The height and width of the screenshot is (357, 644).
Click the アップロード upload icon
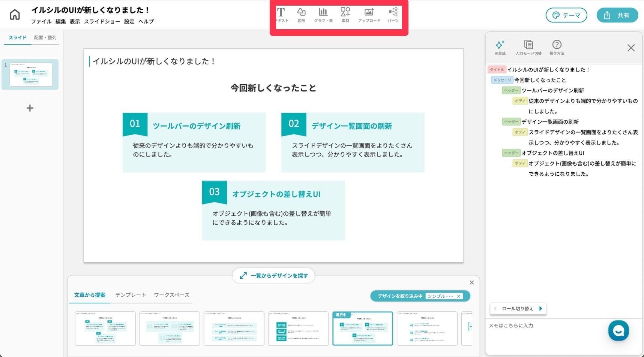369,15
